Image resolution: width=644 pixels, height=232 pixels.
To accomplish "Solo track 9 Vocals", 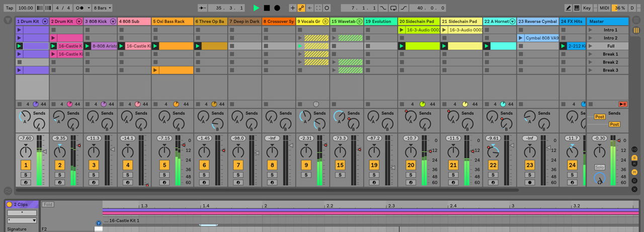I will [306, 175].
